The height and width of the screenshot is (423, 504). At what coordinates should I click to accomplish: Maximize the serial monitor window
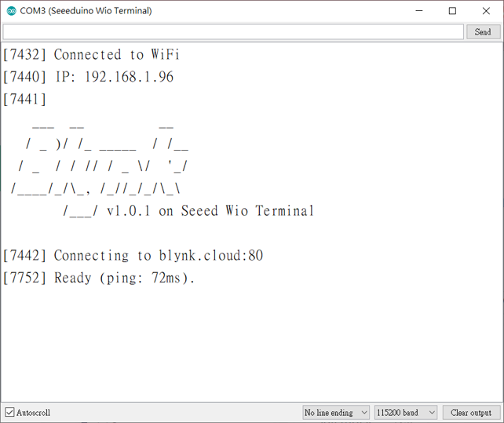(x=452, y=11)
